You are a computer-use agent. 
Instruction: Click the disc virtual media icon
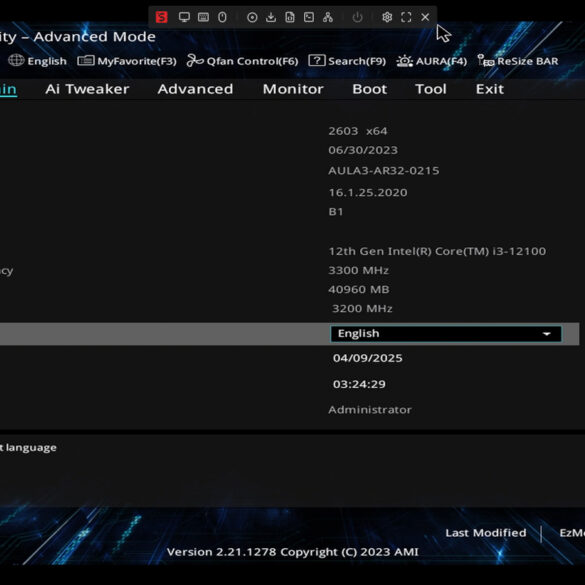click(252, 17)
